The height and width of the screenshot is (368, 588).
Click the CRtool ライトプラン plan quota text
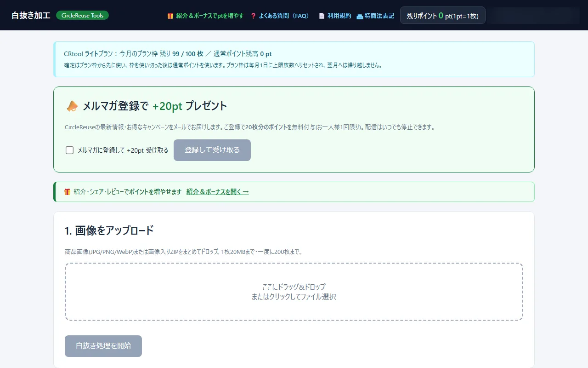pos(168,54)
